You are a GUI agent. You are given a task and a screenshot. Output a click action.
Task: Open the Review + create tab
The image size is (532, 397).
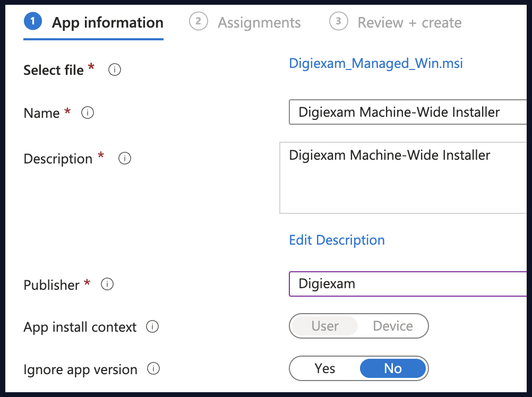[395, 23]
